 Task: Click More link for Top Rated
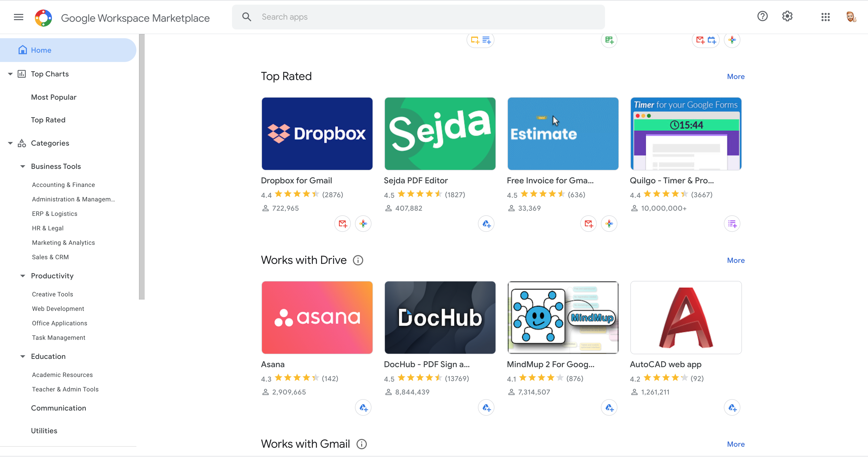pos(735,77)
